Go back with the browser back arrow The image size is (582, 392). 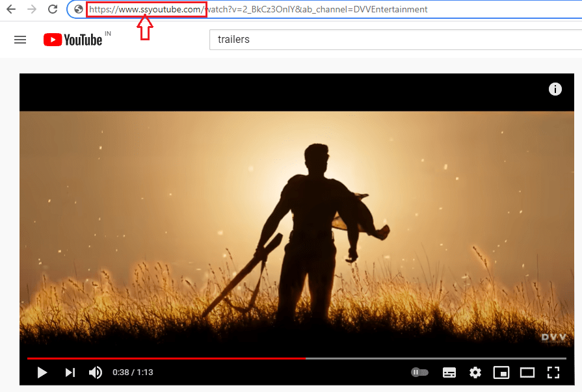coord(11,9)
